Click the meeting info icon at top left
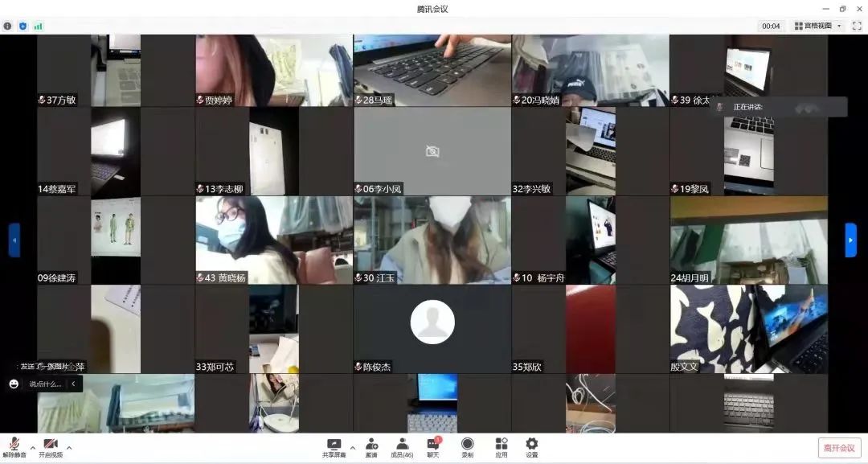 (x=8, y=26)
